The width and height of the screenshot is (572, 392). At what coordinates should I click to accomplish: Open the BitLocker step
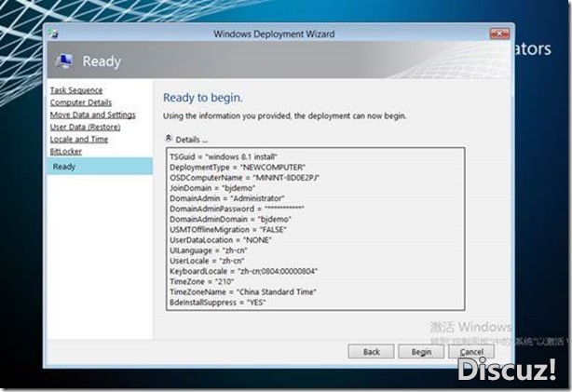tap(65, 152)
